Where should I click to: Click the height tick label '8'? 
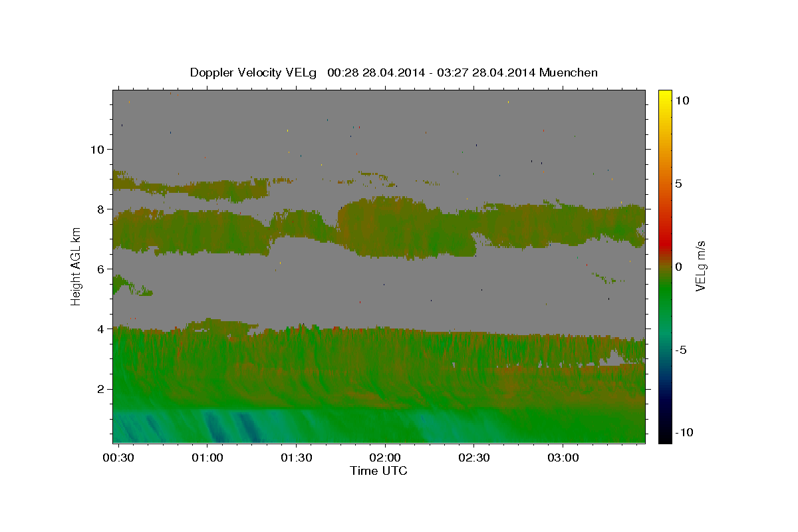click(101, 209)
